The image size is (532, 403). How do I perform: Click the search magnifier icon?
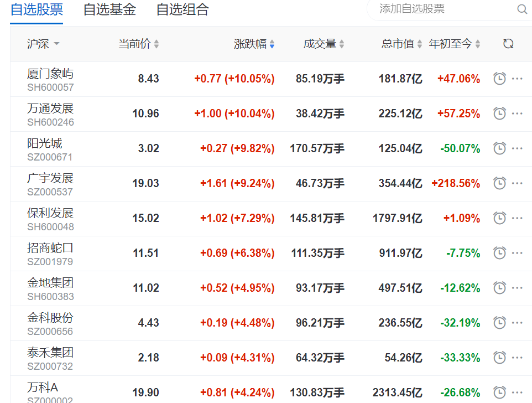pos(522,9)
